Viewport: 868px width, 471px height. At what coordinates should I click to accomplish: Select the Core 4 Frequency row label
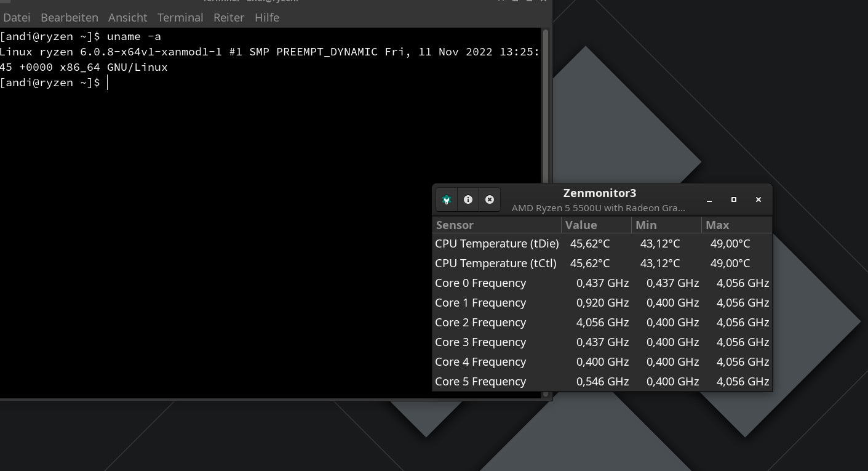[x=480, y=362]
